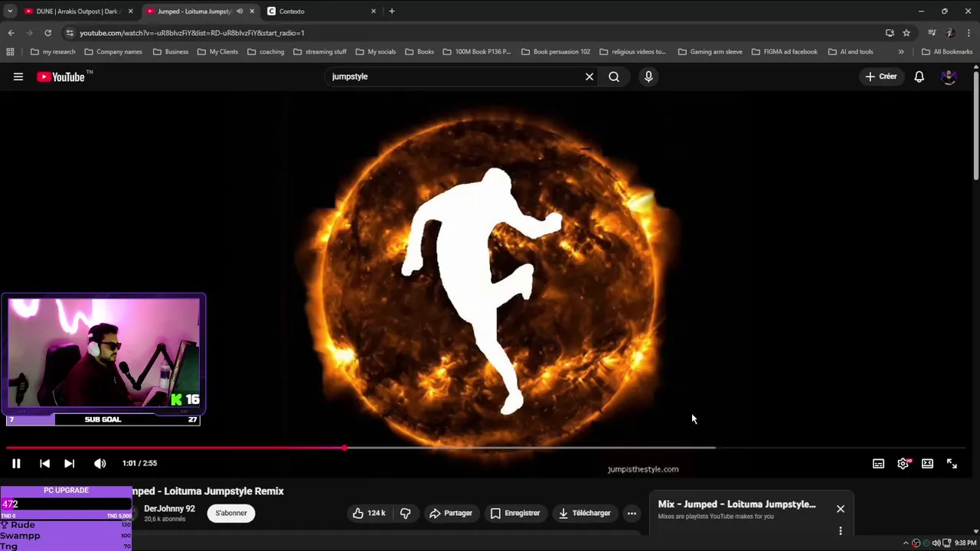Mute the playing tab via speaker icon
980x551 pixels.
240,11
